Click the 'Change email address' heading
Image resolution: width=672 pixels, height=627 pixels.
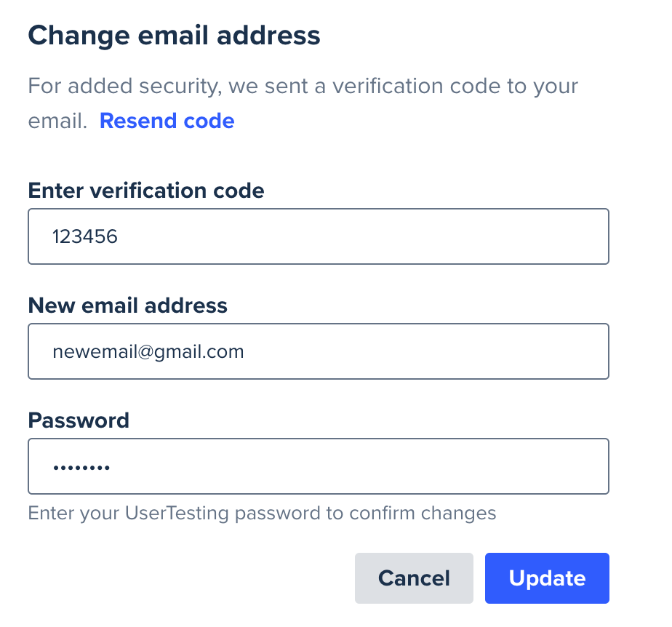pos(174,36)
